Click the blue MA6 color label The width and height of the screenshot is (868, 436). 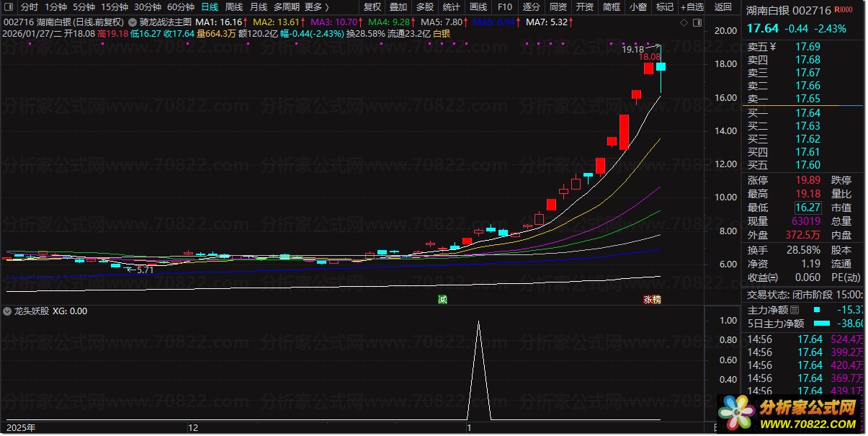(x=494, y=22)
